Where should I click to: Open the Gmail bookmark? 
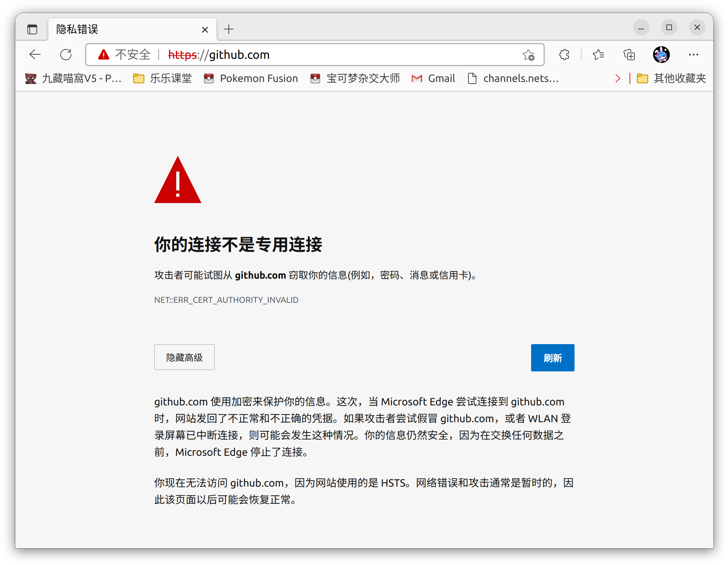coord(433,78)
